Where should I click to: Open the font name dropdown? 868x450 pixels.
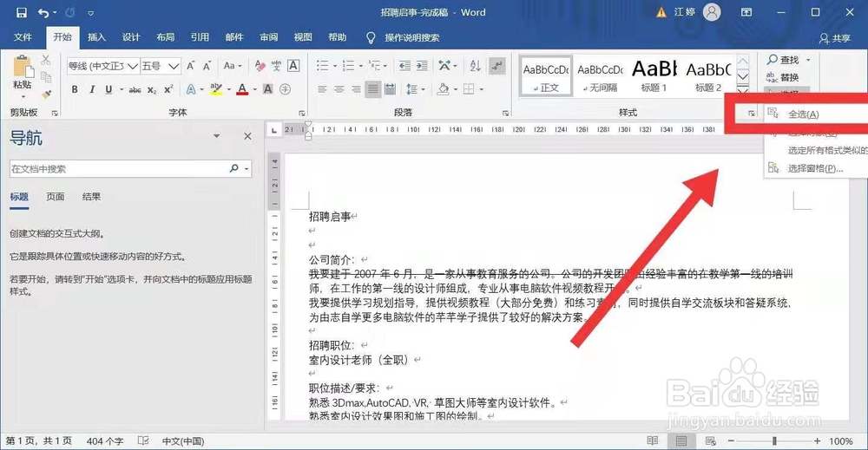click(x=132, y=67)
